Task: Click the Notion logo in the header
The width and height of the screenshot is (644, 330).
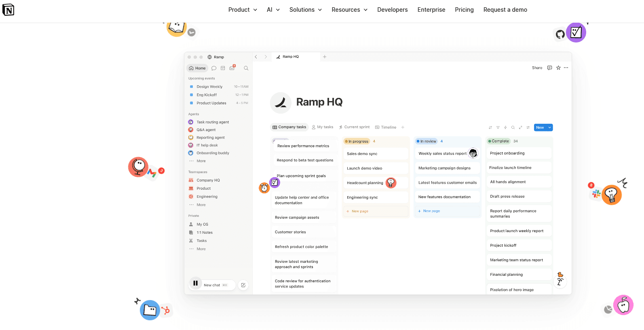Action: [x=8, y=10]
